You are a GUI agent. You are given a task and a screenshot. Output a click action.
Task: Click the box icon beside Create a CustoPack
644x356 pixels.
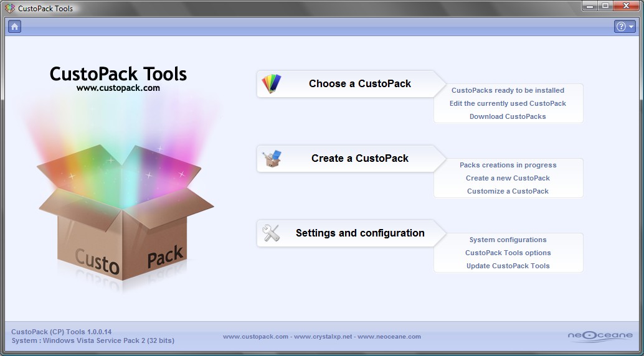tap(272, 159)
